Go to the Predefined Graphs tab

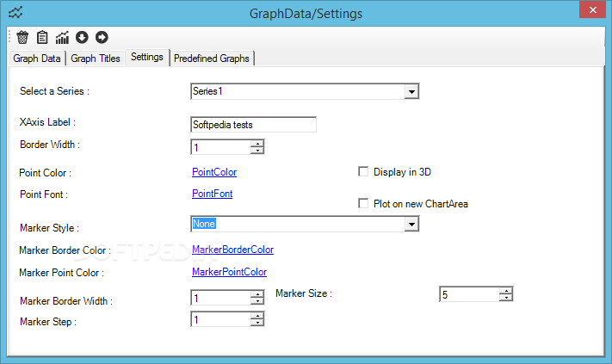click(212, 59)
